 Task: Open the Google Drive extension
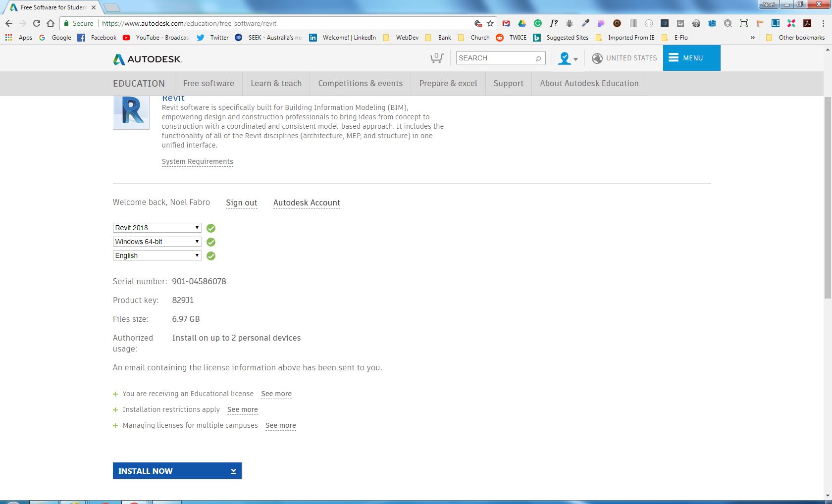521,23
